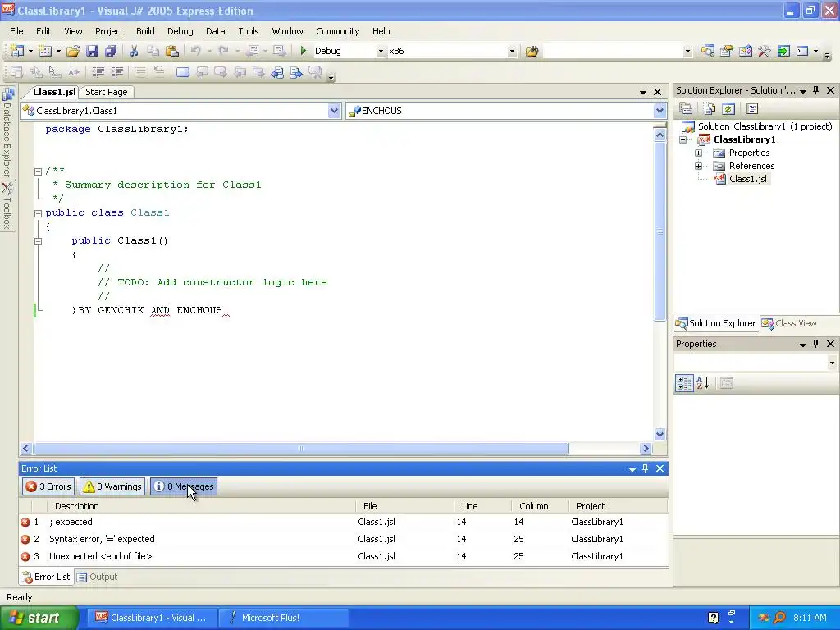Image resolution: width=840 pixels, height=630 pixels.
Task: Click the editor horizontal scrollbar thumb
Action: tap(300, 449)
